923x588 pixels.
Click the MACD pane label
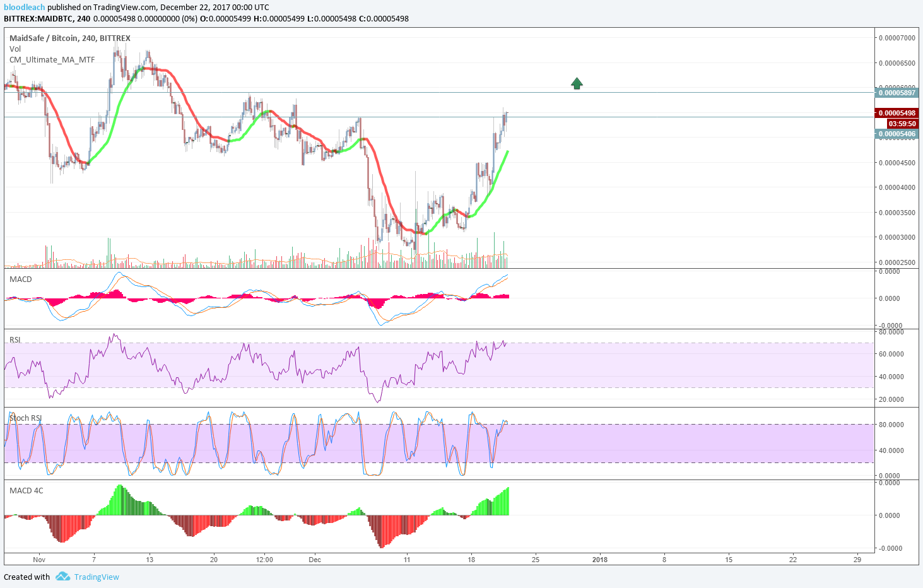point(21,279)
